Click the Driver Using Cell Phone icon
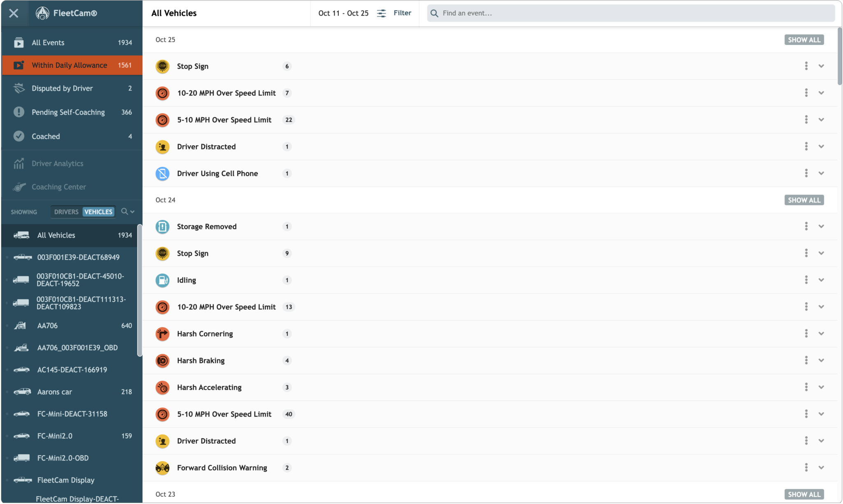Viewport: 843px width, 504px height. [162, 174]
